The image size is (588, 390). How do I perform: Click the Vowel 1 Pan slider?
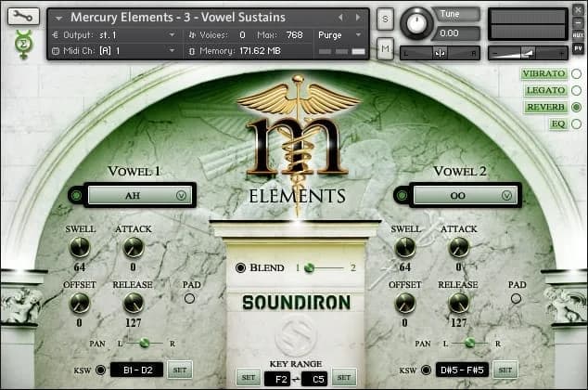(145, 343)
